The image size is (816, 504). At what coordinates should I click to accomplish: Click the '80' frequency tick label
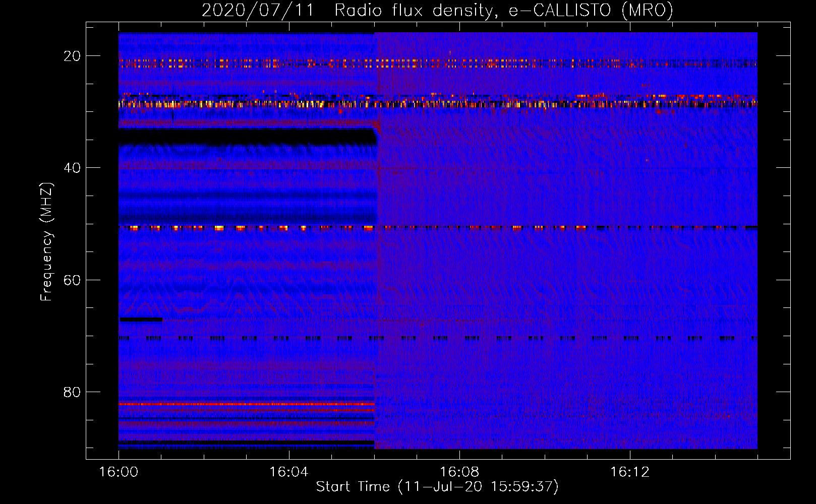point(73,392)
